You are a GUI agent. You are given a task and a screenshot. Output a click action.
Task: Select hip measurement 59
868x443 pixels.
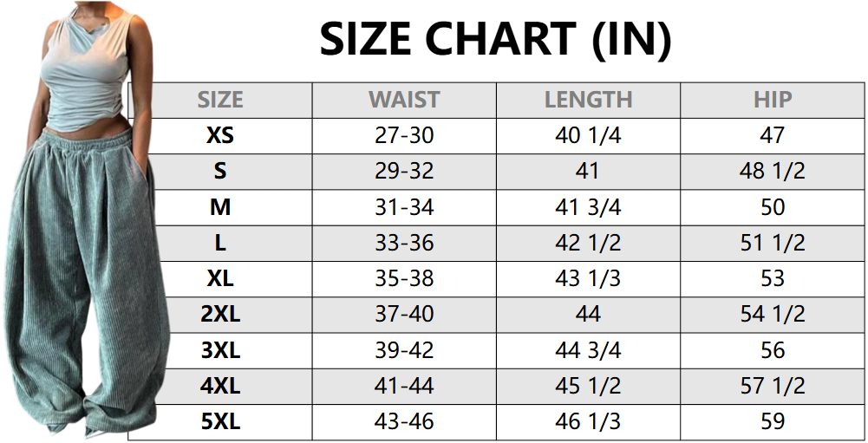click(x=773, y=421)
